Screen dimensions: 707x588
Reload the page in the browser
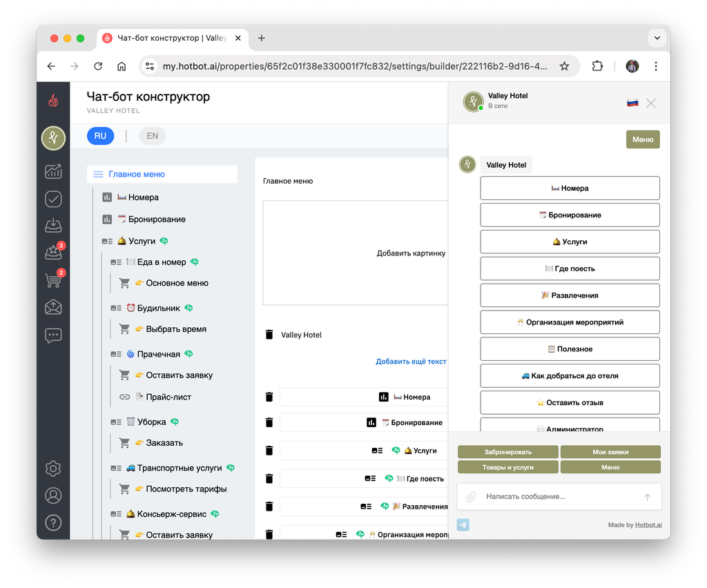98,66
